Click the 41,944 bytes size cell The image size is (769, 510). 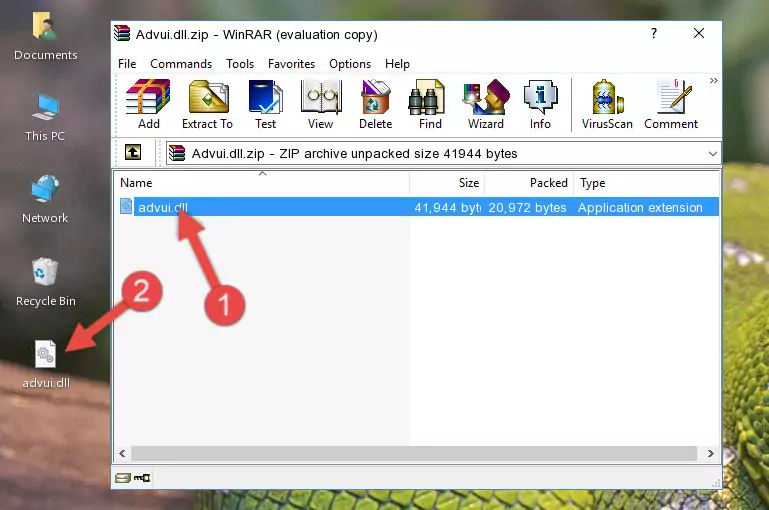coord(447,207)
